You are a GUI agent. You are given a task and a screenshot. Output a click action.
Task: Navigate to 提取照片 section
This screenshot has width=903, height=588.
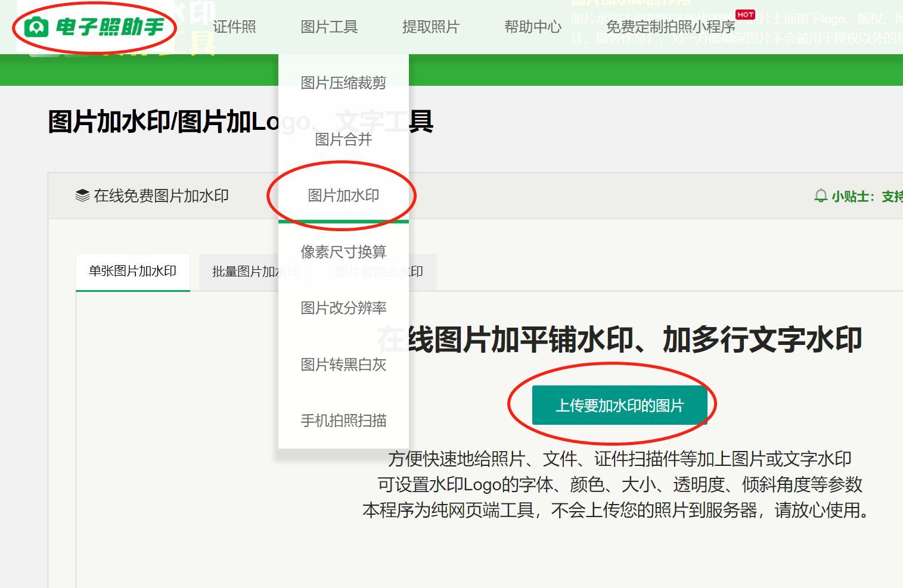[x=431, y=27]
